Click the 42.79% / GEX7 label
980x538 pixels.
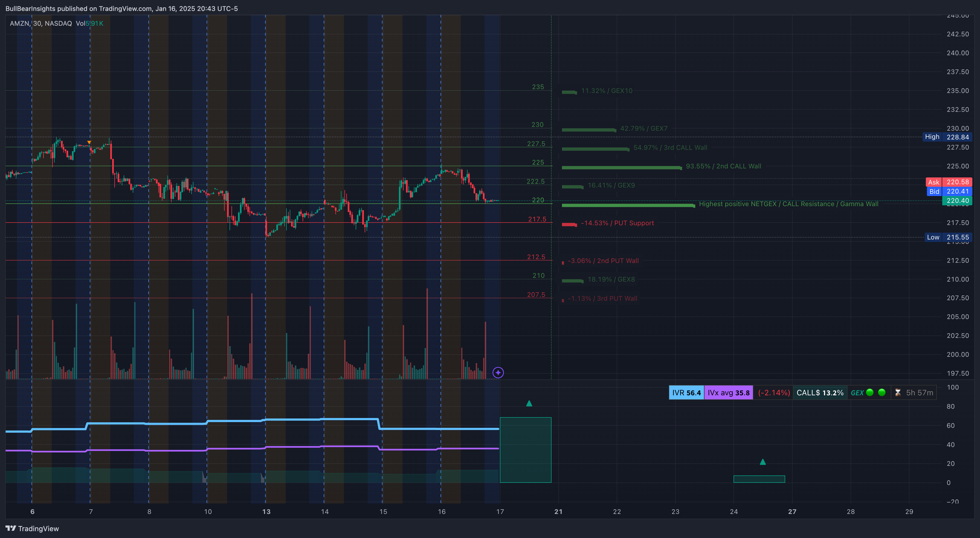coord(644,128)
